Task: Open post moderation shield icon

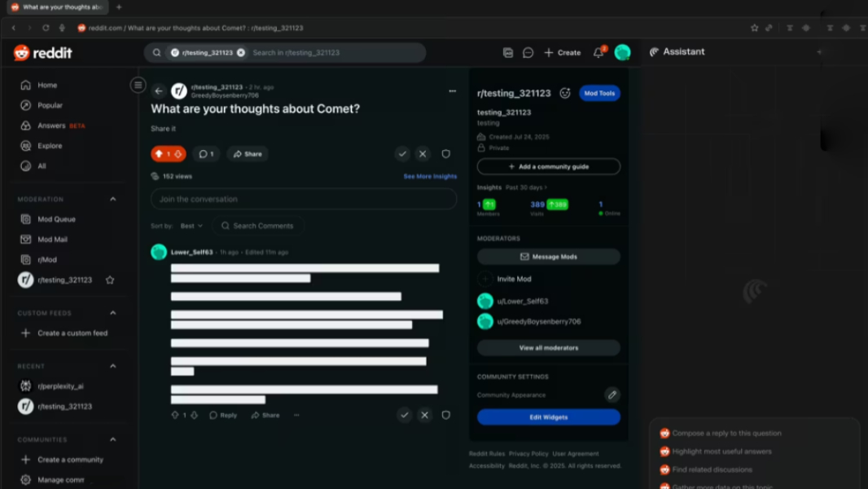Action: [445, 154]
